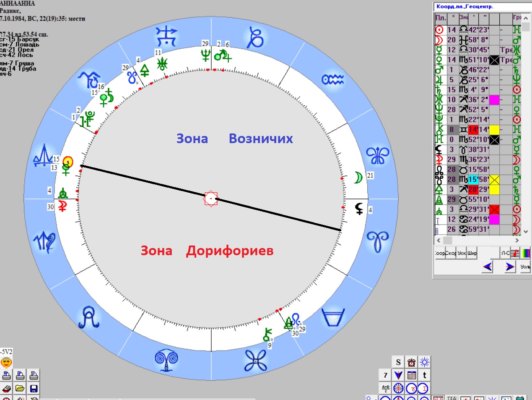Image resolution: width=532 pixels, height=400 pixels.
Task: Click the blue downward arrowhead icon
Action: (x=398, y=375)
